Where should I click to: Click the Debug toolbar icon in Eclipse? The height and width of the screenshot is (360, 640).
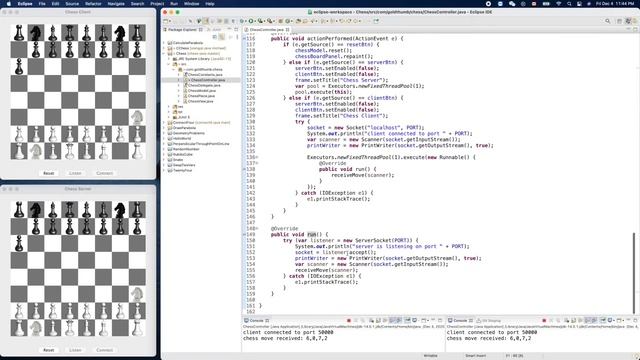pos(242,21)
